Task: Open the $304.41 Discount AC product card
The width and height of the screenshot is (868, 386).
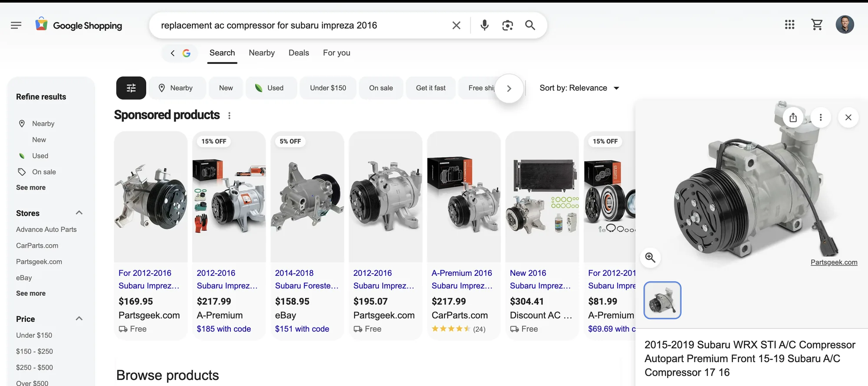Action: click(x=542, y=236)
